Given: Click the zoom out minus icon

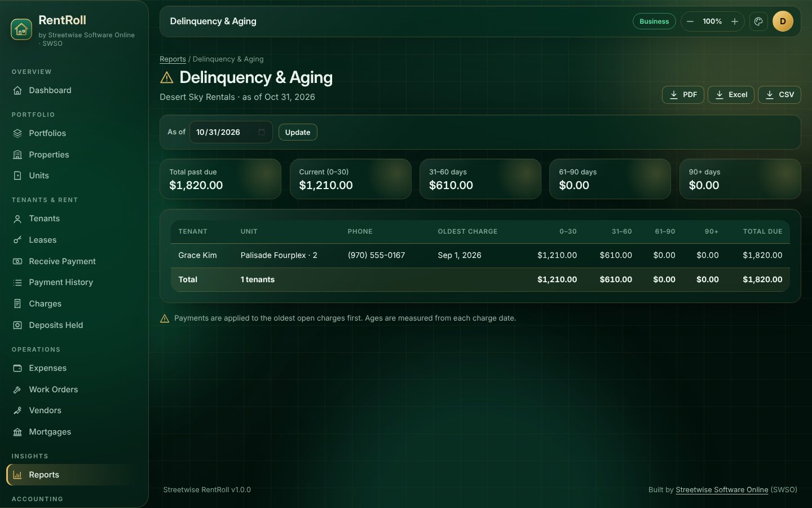Looking at the screenshot, I should click(690, 21).
